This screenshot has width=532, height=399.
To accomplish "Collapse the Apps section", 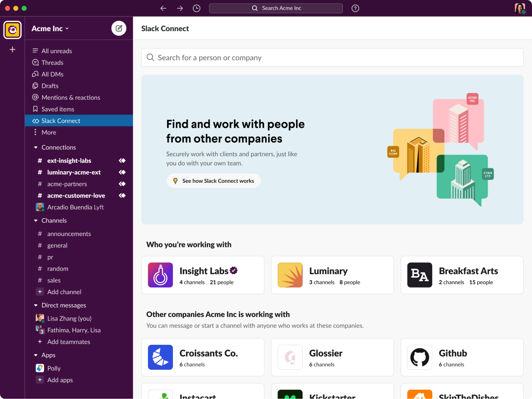I will tap(36, 355).
